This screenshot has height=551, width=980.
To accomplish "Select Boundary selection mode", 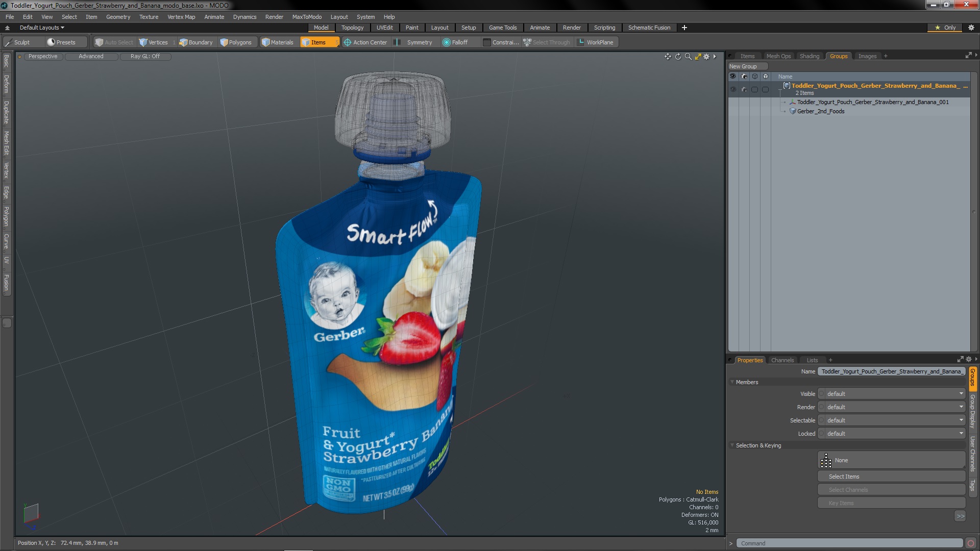I will click(x=196, y=42).
